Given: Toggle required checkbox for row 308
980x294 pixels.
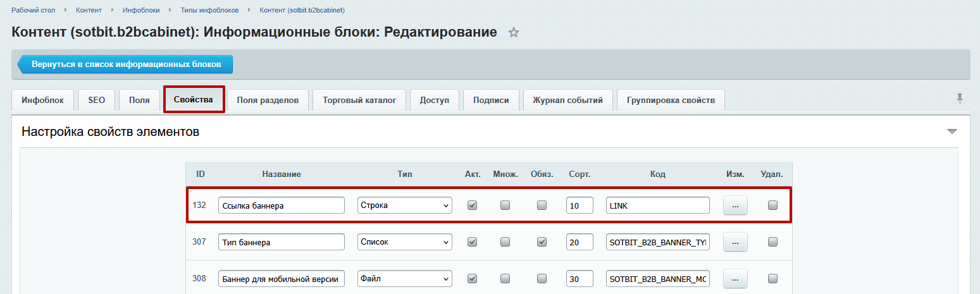Looking at the screenshot, I should 542,278.
